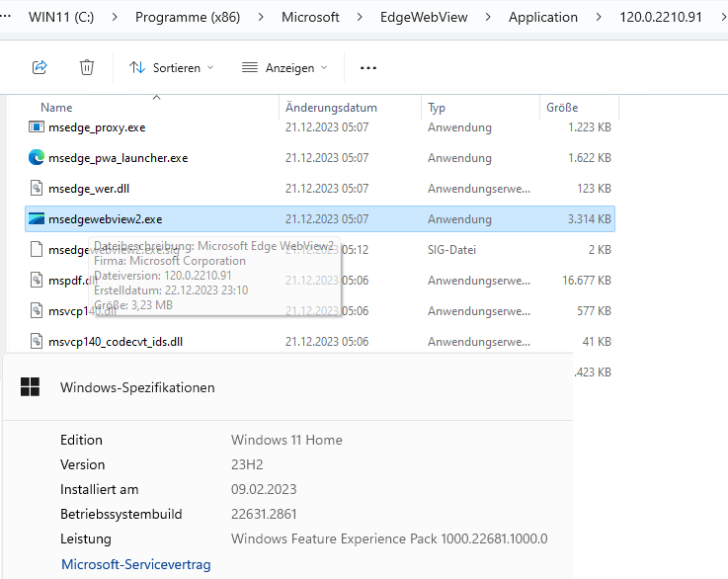Click the Delete trash can icon
Image resolution: width=728 pixels, height=579 pixels.
point(87,67)
